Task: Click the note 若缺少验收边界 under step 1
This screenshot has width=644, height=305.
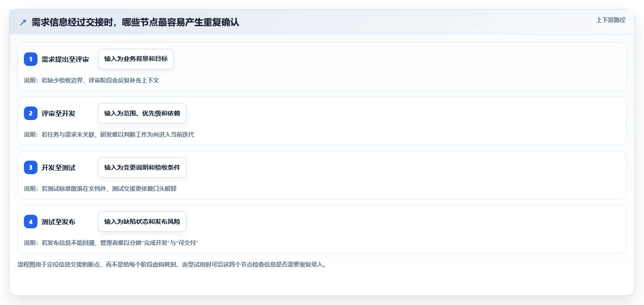Action: (92, 80)
